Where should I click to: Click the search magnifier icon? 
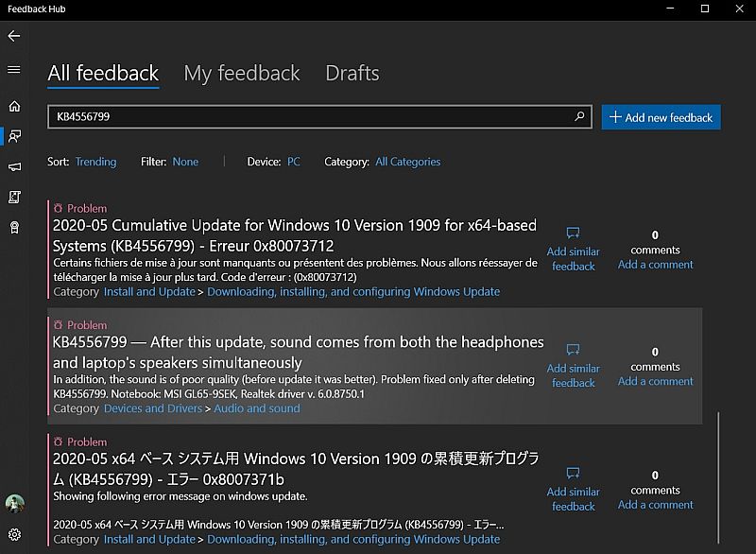(579, 117)
